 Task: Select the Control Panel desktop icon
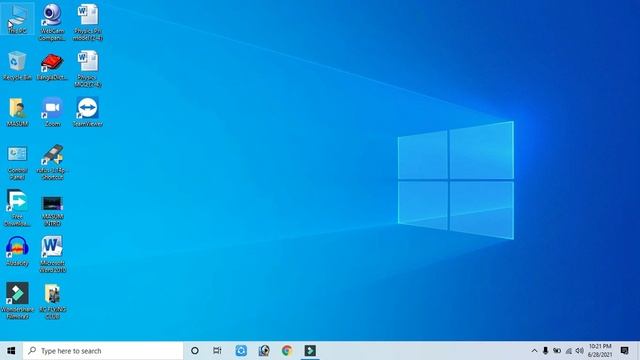pos(17,163)
